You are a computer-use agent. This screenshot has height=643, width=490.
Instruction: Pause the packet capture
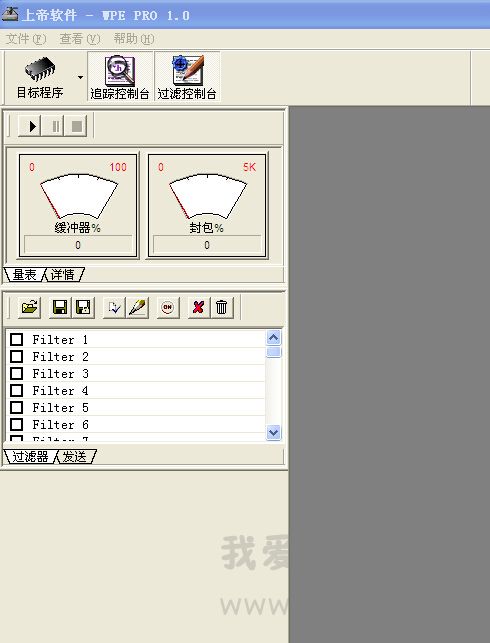coord(55,126)
